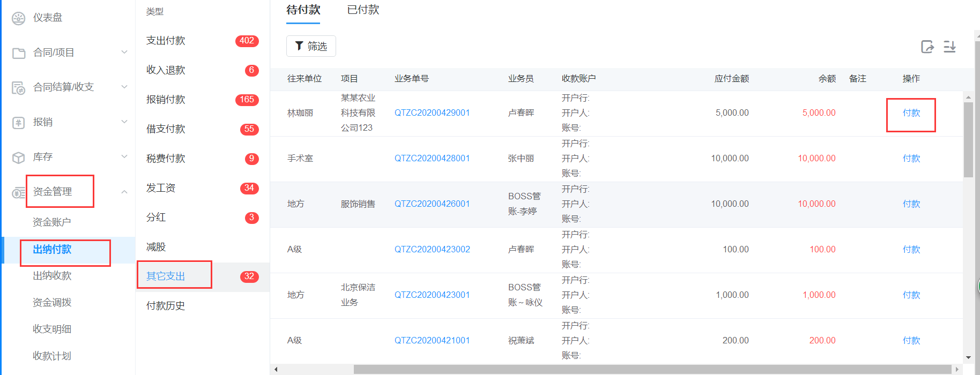Click the 402 badge on 支出付款

(247, 41)
